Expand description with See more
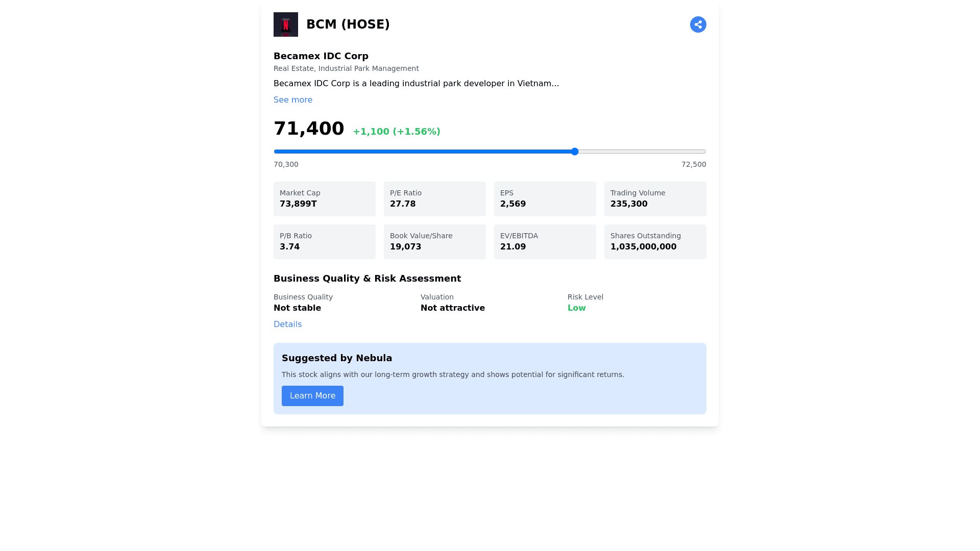 (293, 100)
